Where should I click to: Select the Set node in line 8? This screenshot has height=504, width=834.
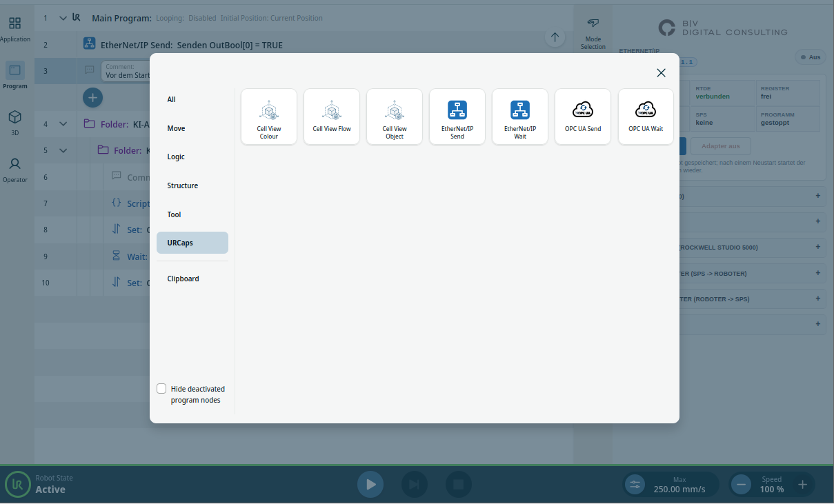(92, 230)
